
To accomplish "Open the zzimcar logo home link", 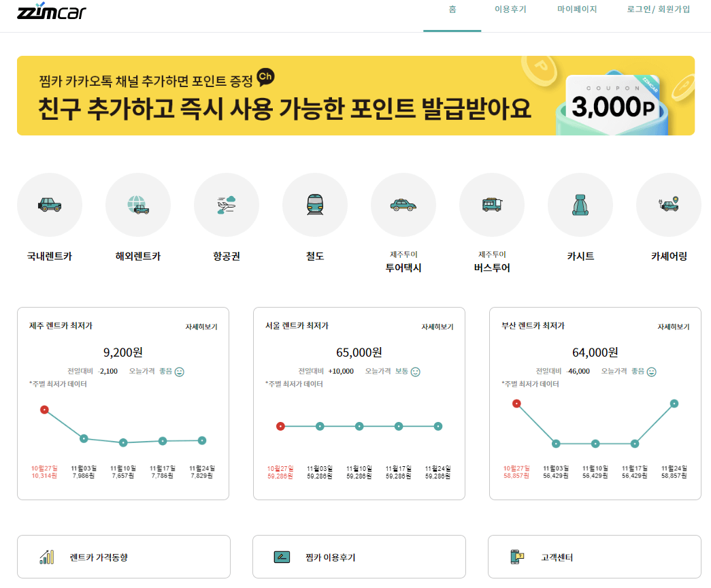I will [51, 11].
